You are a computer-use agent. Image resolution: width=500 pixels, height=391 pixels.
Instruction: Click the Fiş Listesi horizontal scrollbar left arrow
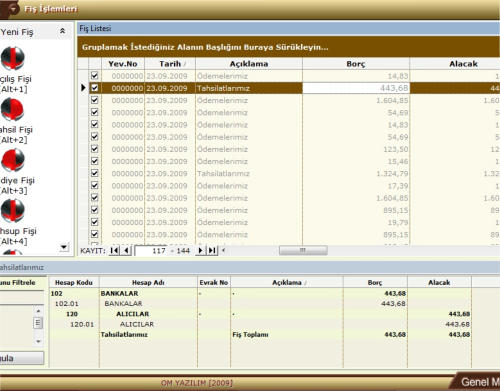point(223,250)
